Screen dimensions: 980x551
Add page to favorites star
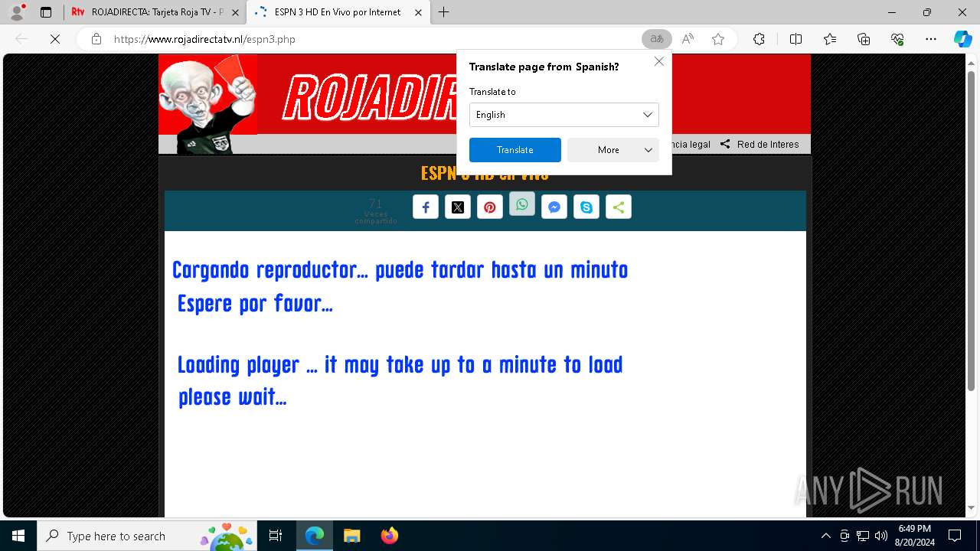click(718, 39)
